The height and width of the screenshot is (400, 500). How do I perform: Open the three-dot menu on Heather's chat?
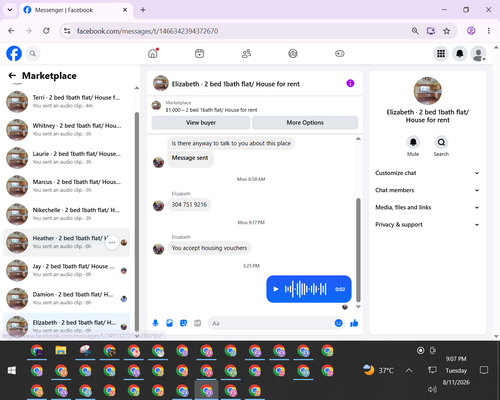coord(112,243)
